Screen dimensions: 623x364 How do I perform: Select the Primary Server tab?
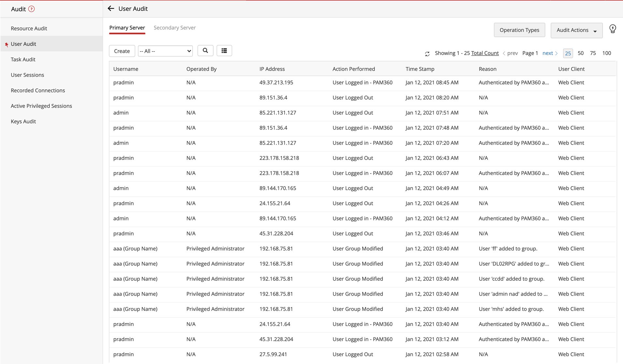[x=127, y=28]
